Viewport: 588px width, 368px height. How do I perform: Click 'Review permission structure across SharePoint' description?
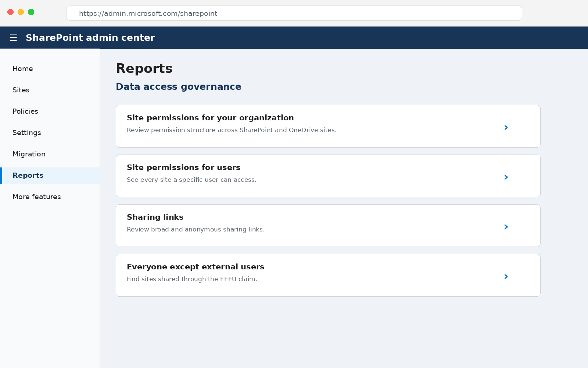pyautogui.click(x=232, y=130)
